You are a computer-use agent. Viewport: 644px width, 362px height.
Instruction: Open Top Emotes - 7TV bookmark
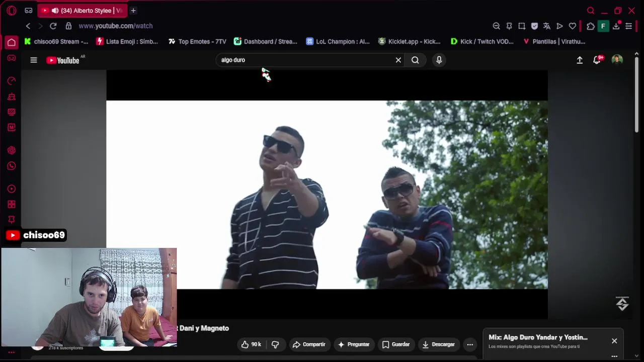197,42
